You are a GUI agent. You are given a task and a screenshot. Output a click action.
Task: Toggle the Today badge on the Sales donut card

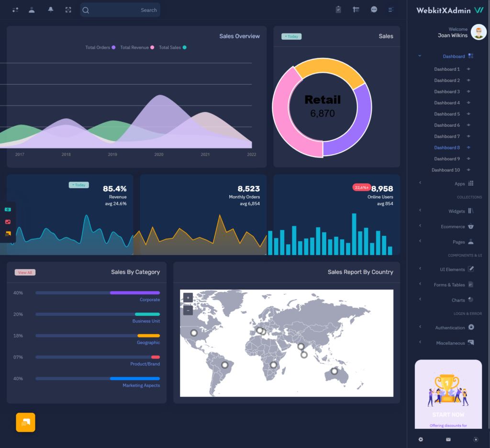click(x=291, y=36)
